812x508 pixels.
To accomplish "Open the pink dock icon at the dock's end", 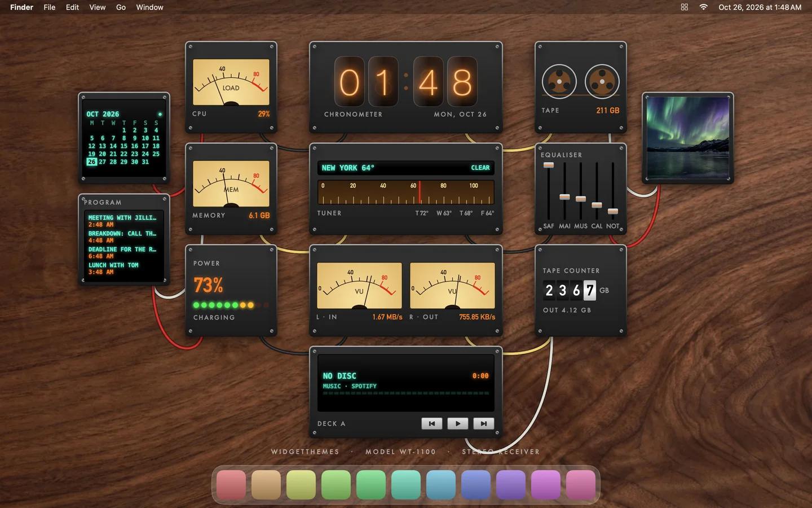I will click(581, 485).
